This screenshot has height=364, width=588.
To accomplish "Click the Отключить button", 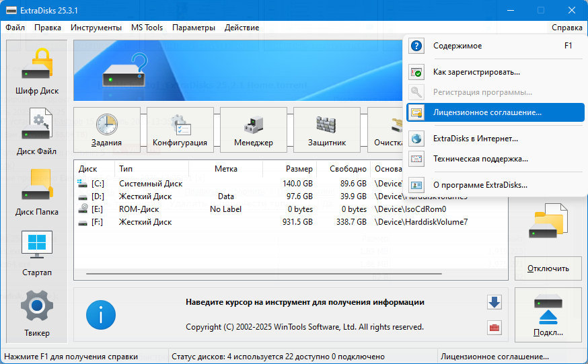I will coord(548,268).
